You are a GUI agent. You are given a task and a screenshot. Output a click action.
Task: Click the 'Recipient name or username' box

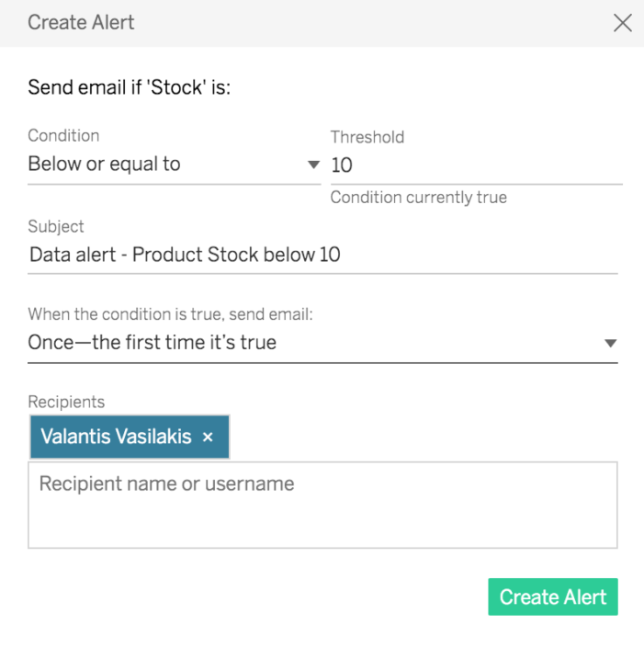tap(322, 505)
